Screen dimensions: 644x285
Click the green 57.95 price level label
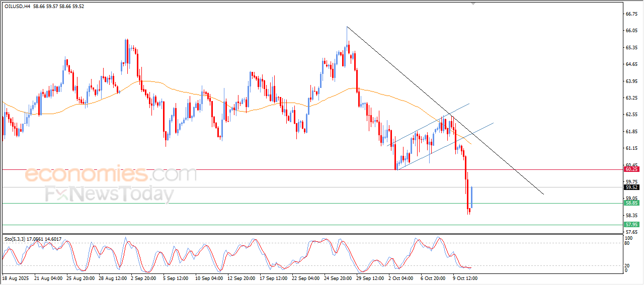click(631, 224)
